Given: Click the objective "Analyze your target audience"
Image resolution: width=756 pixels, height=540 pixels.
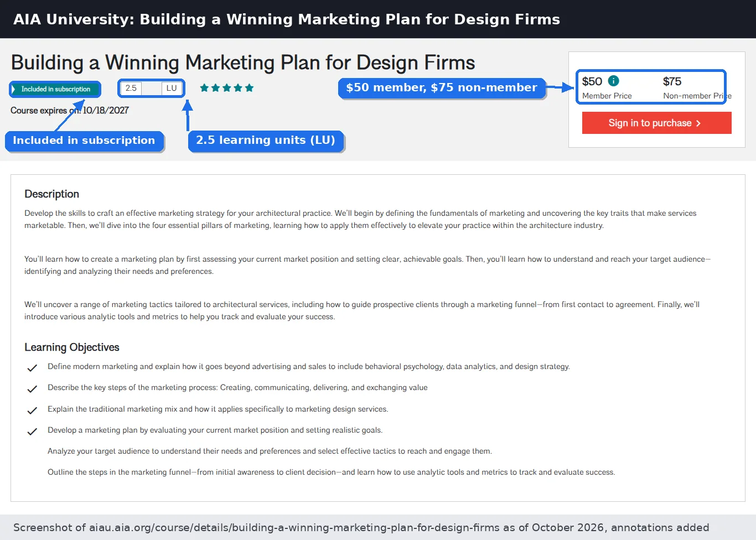Looking at the screenshot, I should pos(270,451).
